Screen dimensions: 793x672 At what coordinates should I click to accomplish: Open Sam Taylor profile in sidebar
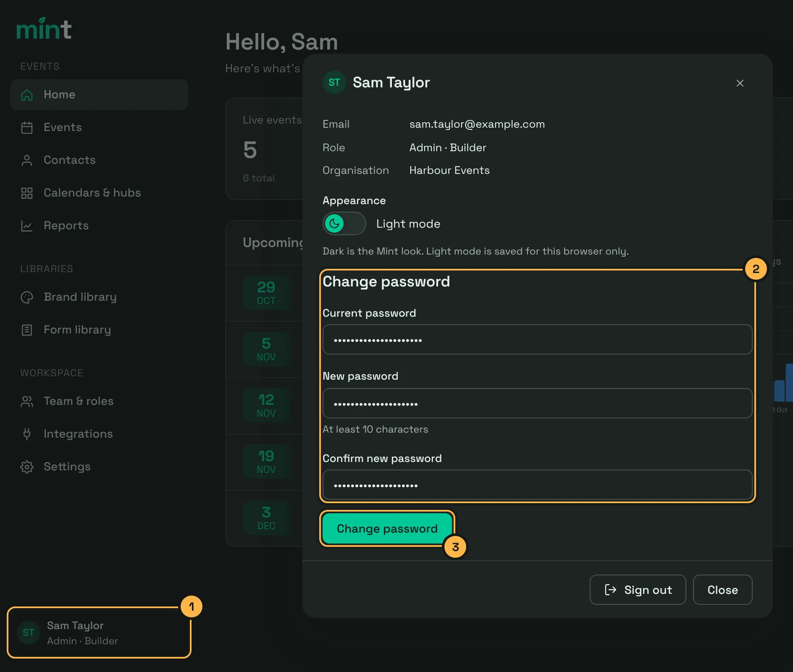point(99,633)
